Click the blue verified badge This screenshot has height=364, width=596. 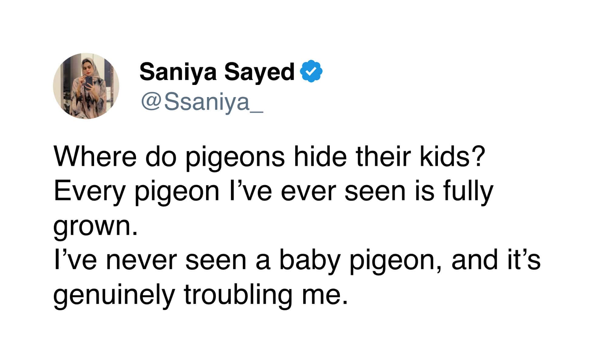pyautogui.click(x=311, y=71)
